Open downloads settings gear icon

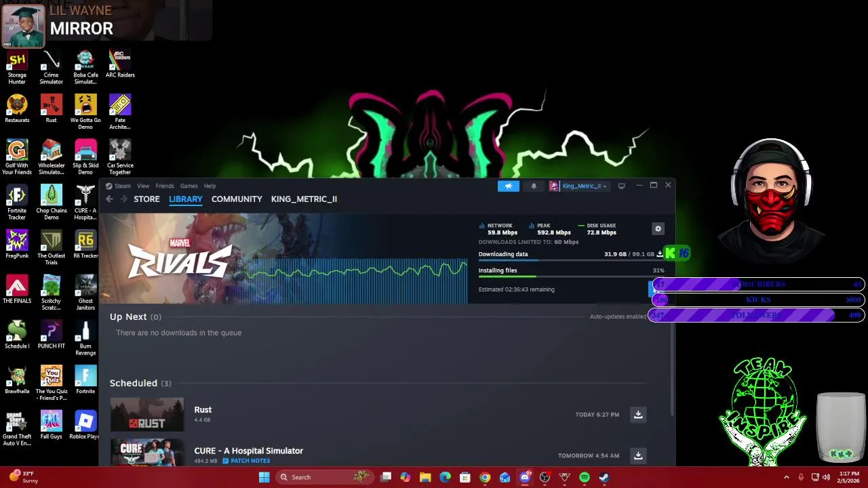pos(658,229)
